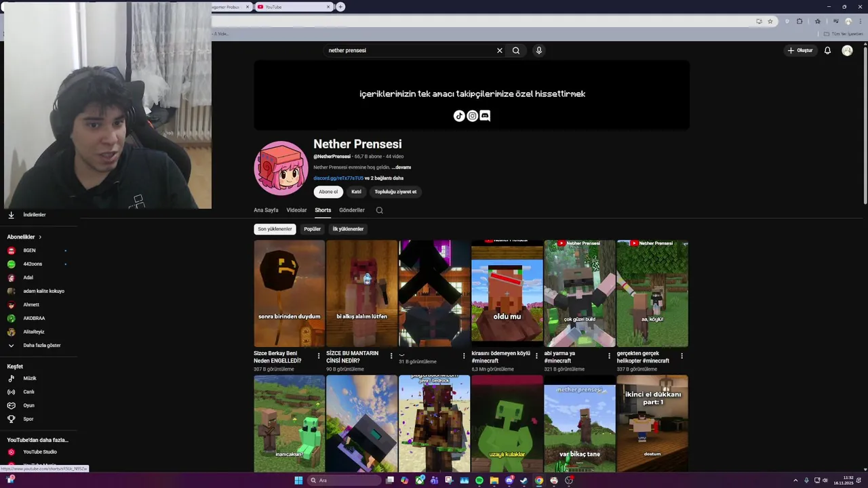Click the "nether prensesi" search field
The height and width of the screenshot is (488, 868).
[410, 50]
